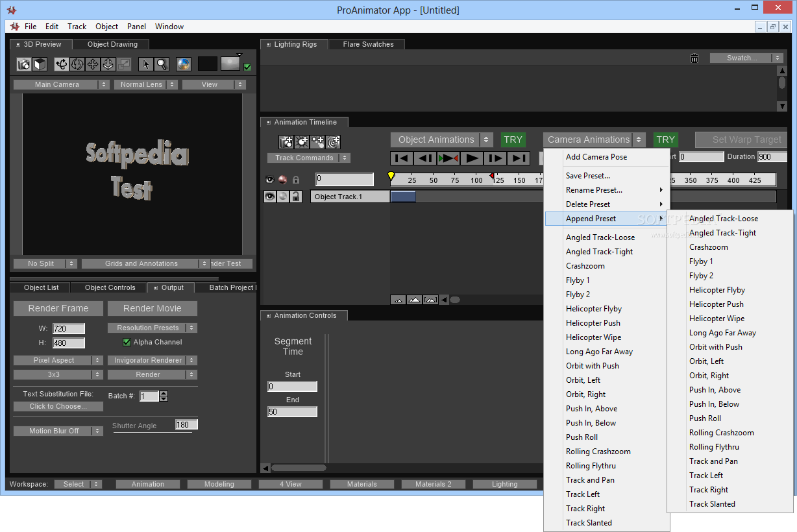Click the Play button in timeline

pyautogui.click(x=472, y=158)
